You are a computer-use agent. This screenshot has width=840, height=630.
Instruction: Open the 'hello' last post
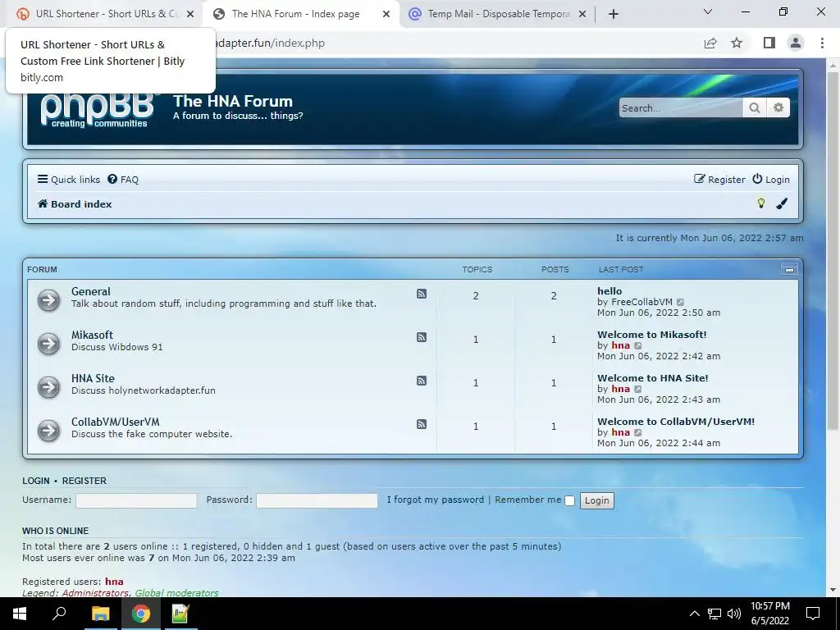pyautogui.click(x=609, y=291)
